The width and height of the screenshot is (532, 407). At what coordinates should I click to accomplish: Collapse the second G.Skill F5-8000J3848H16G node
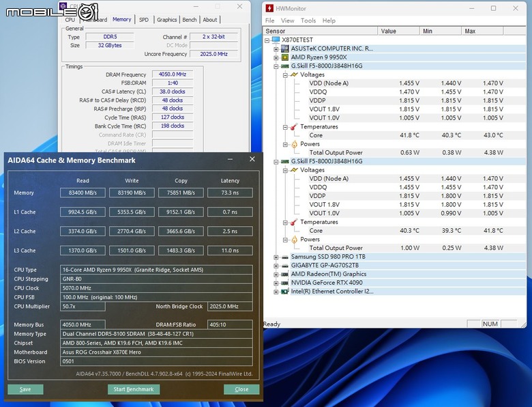(276, 162)
